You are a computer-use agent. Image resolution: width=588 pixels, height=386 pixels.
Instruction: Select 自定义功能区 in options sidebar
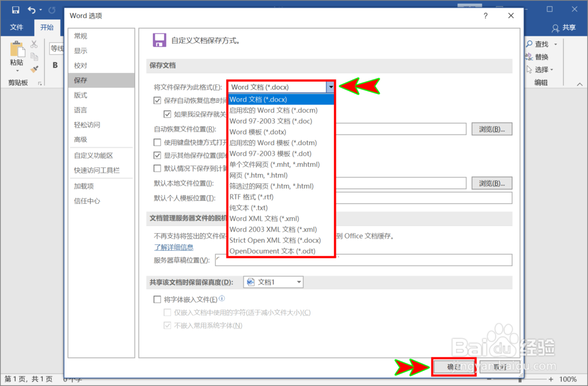(101, 156)
